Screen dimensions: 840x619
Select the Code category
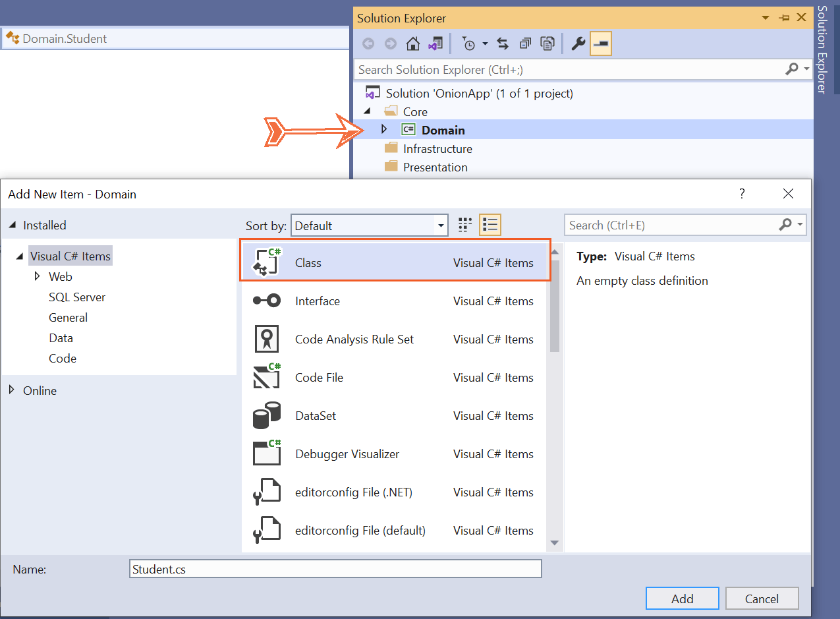pyautogui.click(x=63, y=359)
